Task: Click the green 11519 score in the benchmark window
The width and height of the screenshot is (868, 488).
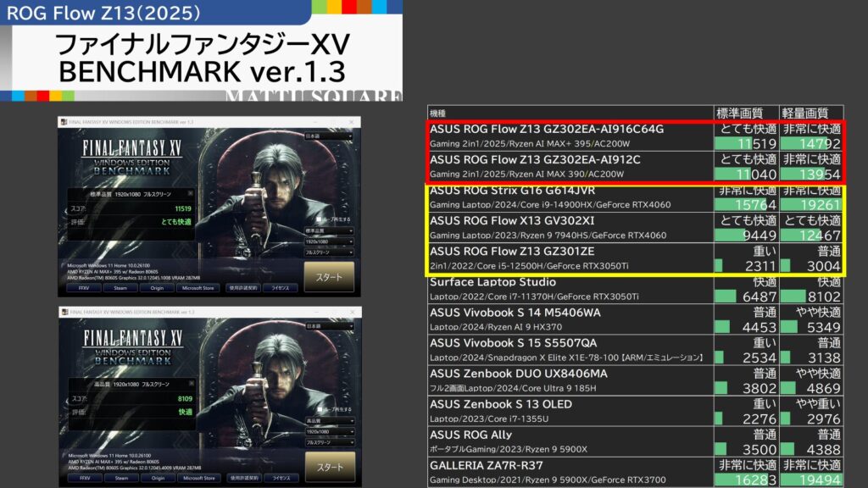Action: (183, 209)
